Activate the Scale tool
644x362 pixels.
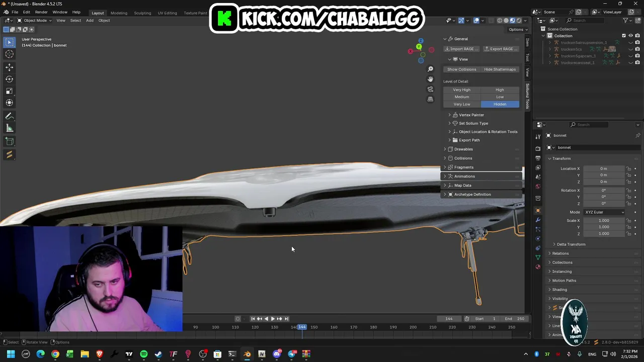10,91
